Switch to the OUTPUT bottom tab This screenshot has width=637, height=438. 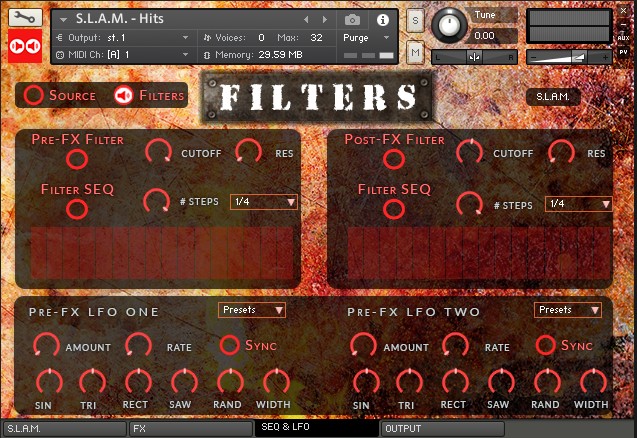[x=443, y=429]
